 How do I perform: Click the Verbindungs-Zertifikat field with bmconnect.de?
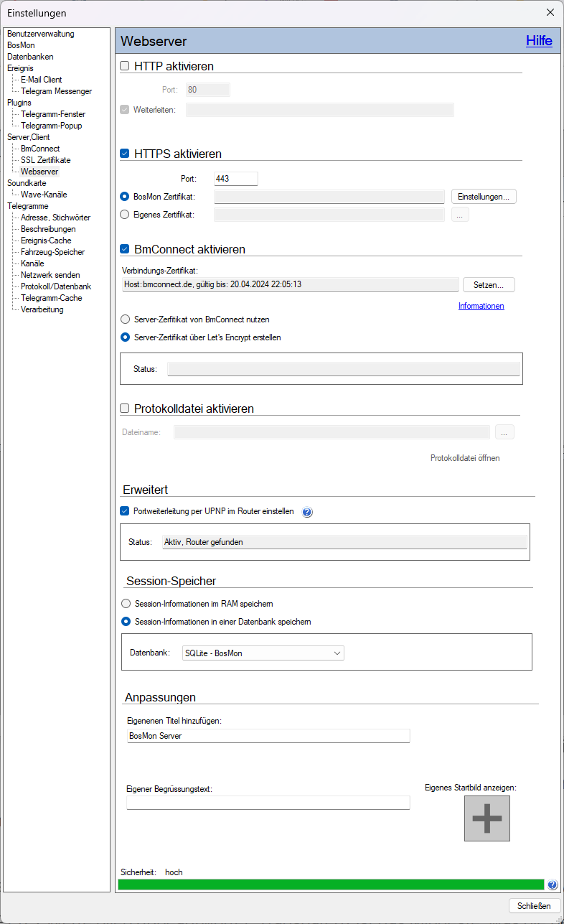(290, 284)
